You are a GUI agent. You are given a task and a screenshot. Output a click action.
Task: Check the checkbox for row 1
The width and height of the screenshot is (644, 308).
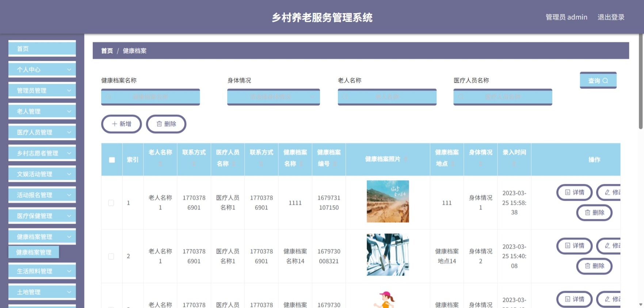pyautogui.click(x=111, y=203)
